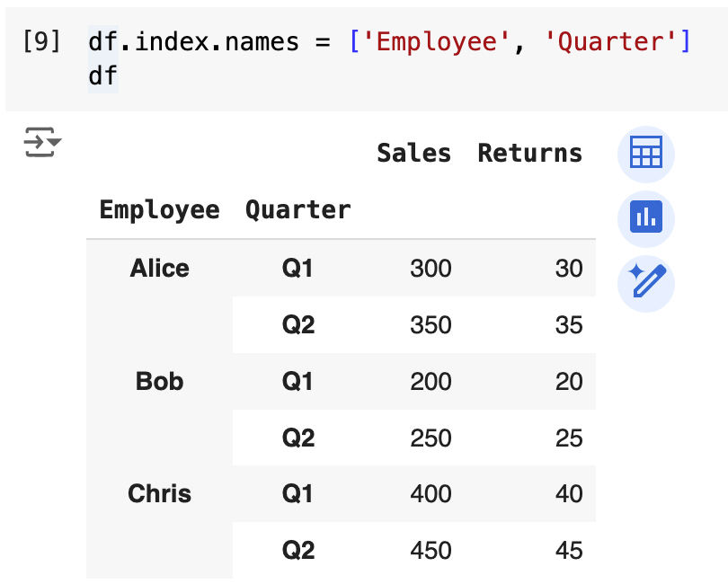Viewport: 728px width, 584px height.
Task: Select the Chris row label
Action: click(159, 493)
